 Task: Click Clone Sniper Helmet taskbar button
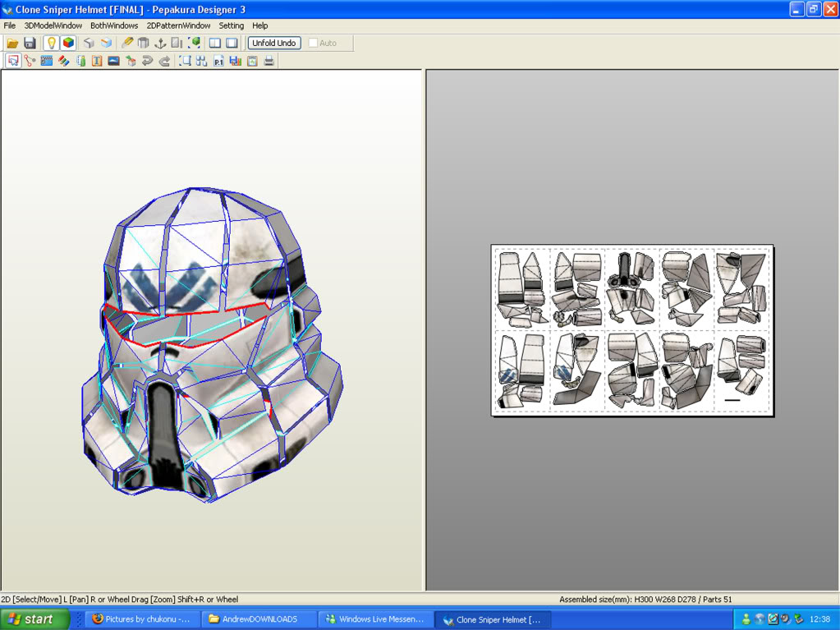point(492,619)
